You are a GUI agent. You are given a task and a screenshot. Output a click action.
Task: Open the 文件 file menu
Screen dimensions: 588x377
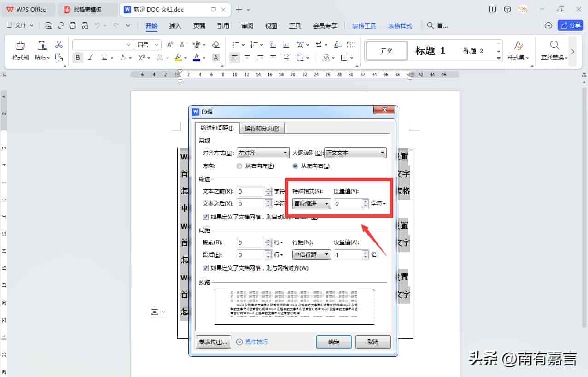[21, 26]
